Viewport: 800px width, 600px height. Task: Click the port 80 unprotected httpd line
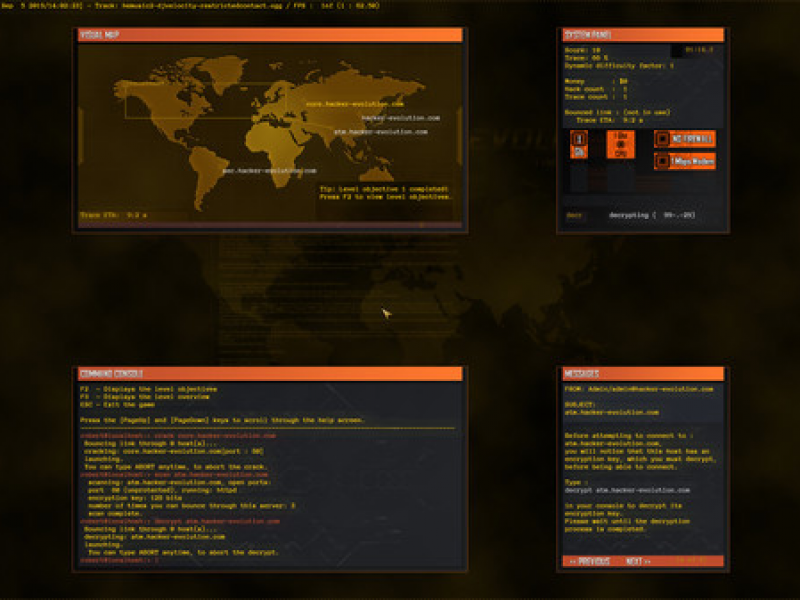(x=162, y=490)
